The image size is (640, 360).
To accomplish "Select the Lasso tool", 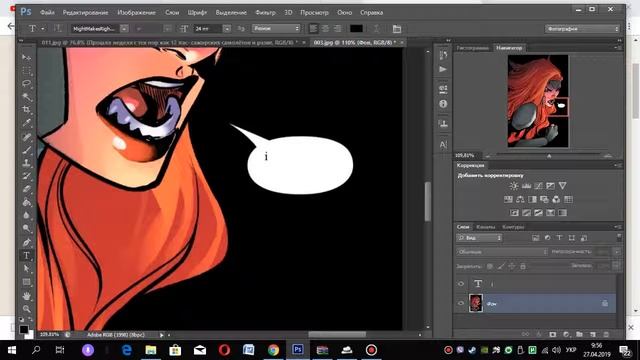I will [x=27, y=84].
